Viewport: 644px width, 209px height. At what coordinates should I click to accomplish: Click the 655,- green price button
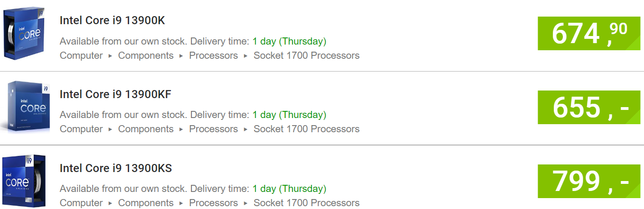tap(589, 107)
